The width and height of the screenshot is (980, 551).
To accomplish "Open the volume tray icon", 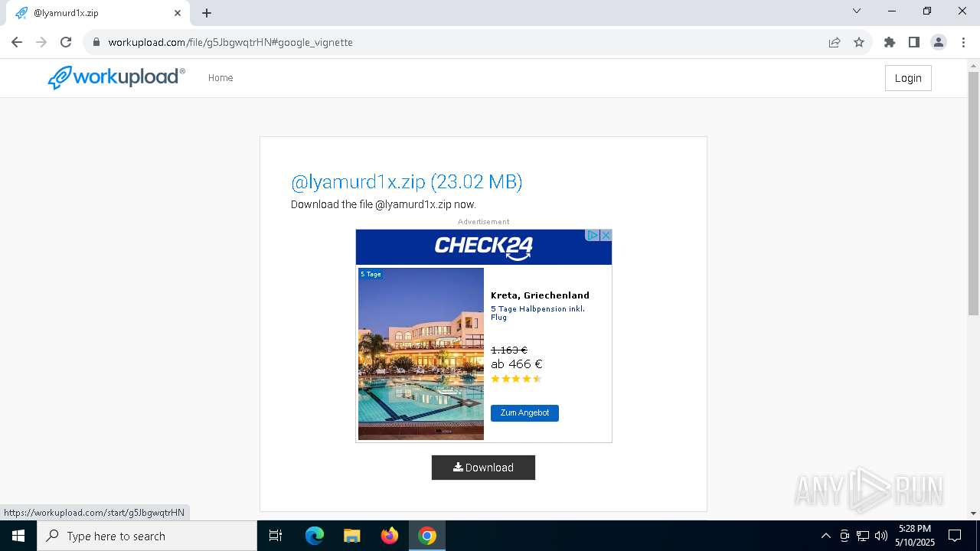I will point(881,536).
